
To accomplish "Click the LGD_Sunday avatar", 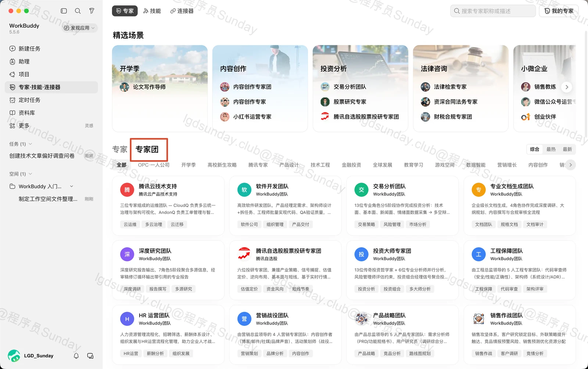I will pyautogui.click(x=14, y=355).
